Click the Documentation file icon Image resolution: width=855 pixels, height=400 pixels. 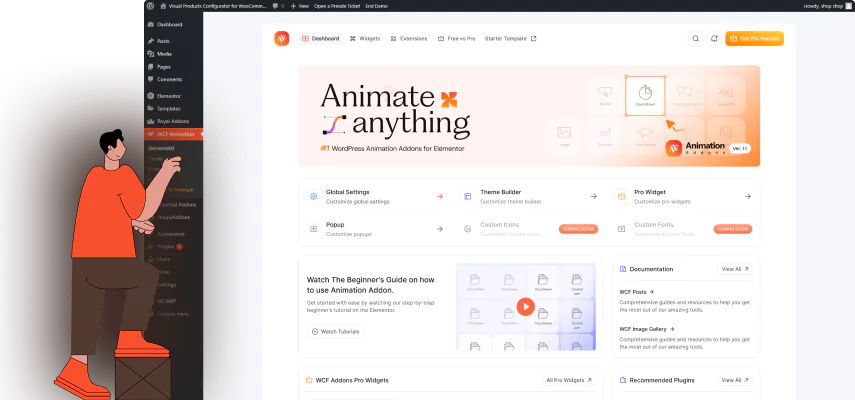[623, 269]
